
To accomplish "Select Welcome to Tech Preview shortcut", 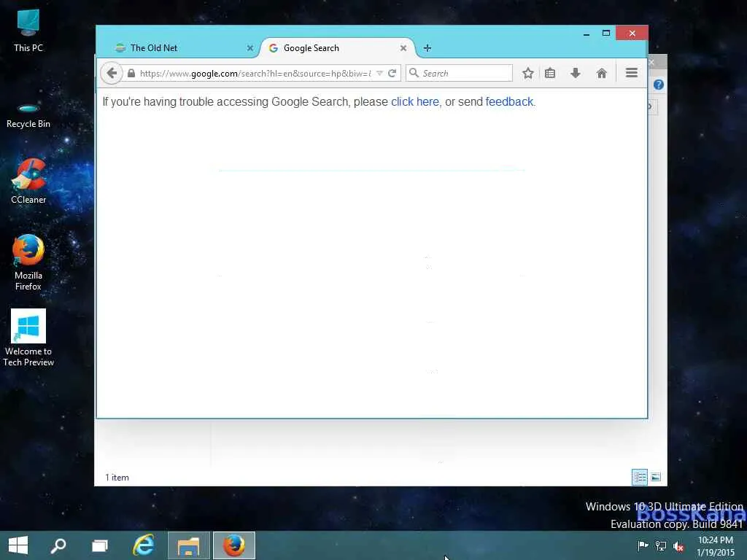I will 28,338.
